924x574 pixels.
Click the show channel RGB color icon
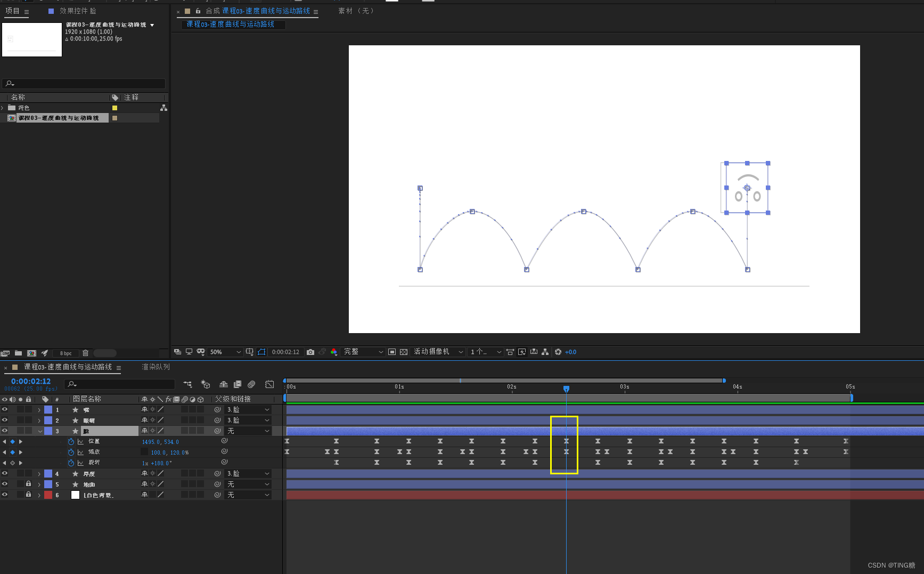(x=334, y=352)
